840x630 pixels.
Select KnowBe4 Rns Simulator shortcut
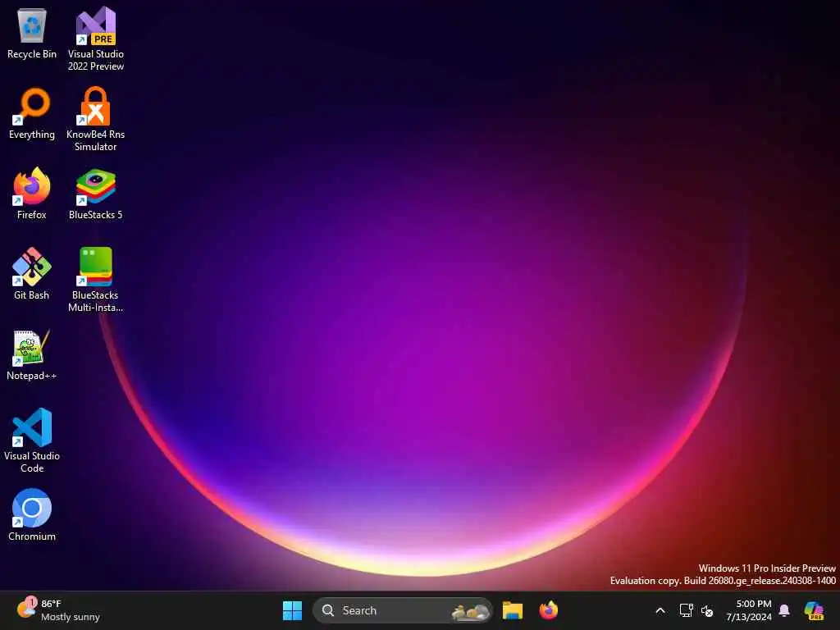pyautogui.click(x=95, y=119)
